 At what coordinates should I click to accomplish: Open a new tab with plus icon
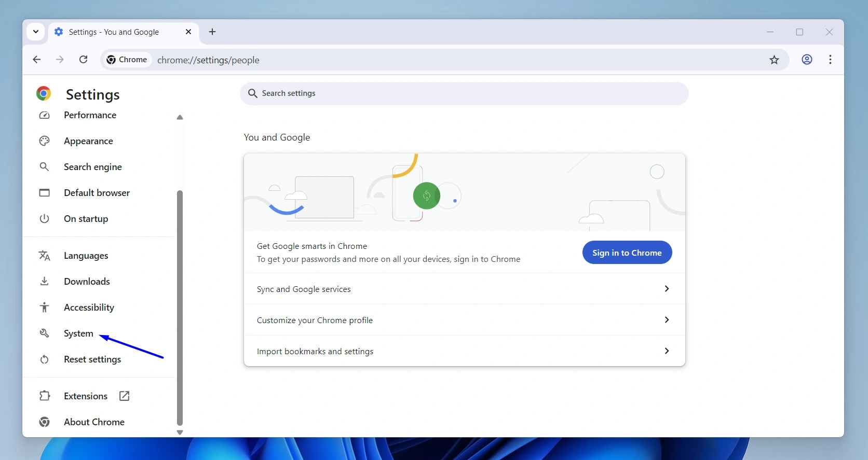click(x=212, y=32)
